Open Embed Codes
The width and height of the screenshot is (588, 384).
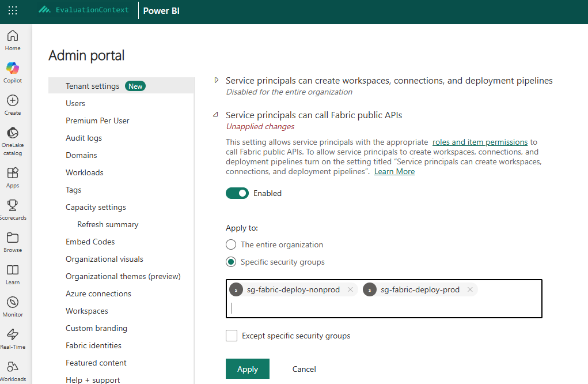pos(90,242)
